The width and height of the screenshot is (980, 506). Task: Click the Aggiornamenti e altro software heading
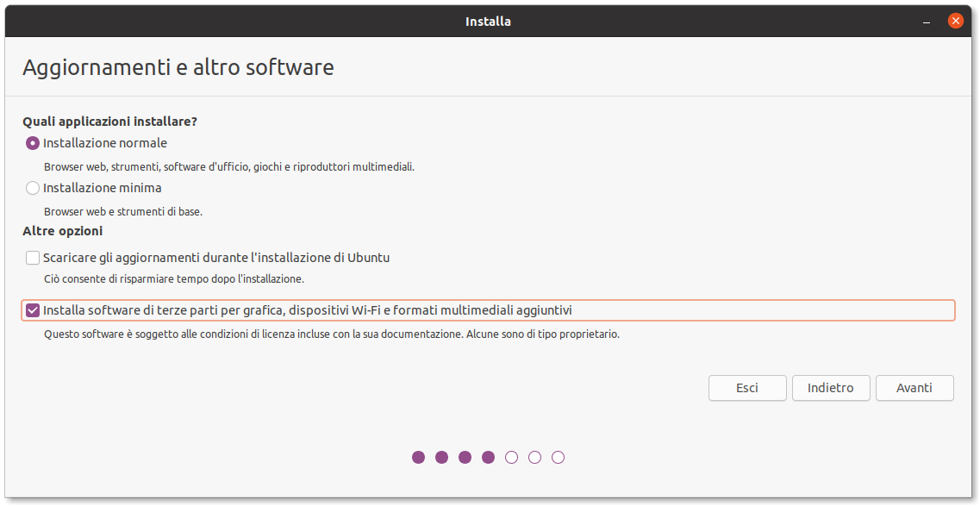click(178, 67)
